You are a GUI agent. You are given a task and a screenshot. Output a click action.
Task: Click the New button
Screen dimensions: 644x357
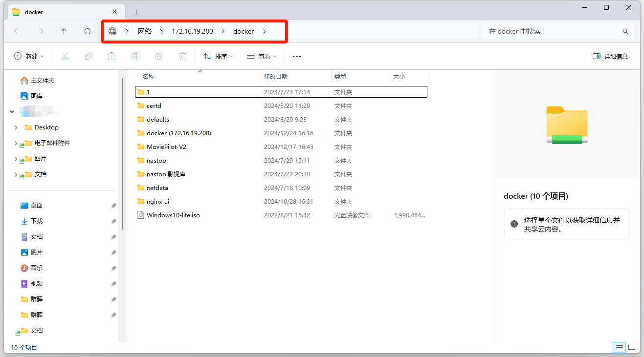(x=29, y=56)
